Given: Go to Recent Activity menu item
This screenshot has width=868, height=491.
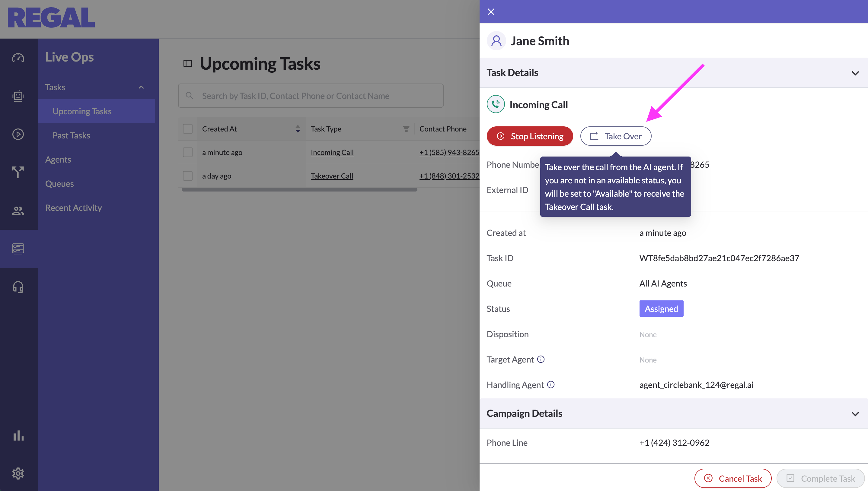Looking at the screenshot, I should [x=74, y=208].
